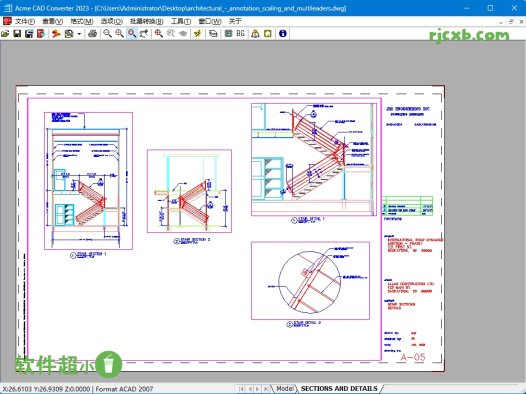
Task: Minimize the inner document window
Action: click(501, 22)
